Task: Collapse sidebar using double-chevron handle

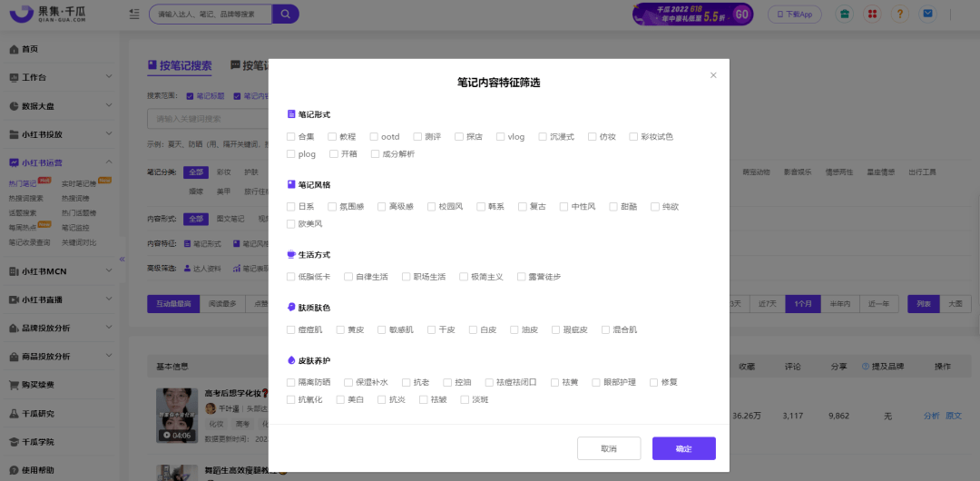Action: 122,259
